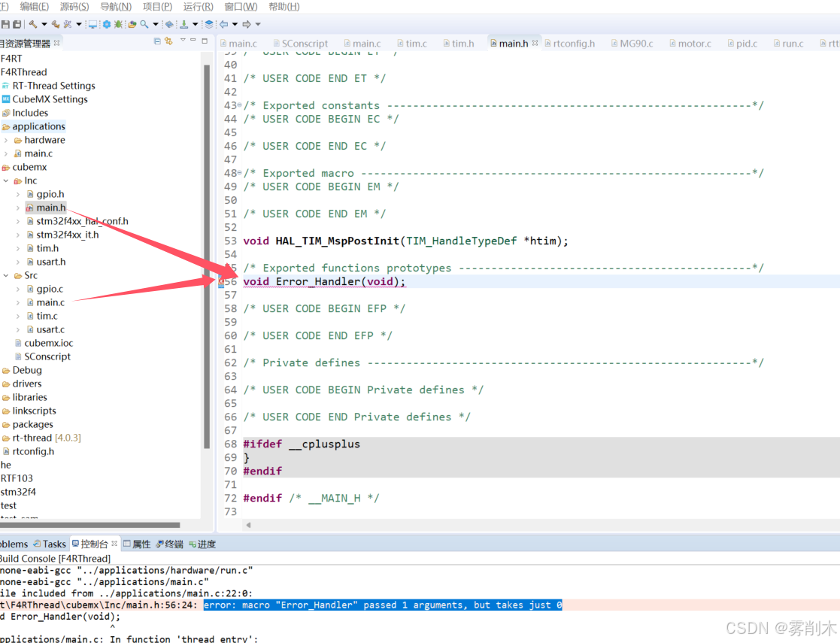Open search with the magnifier icon
The image size is (840, 643).
coord(145,23)
